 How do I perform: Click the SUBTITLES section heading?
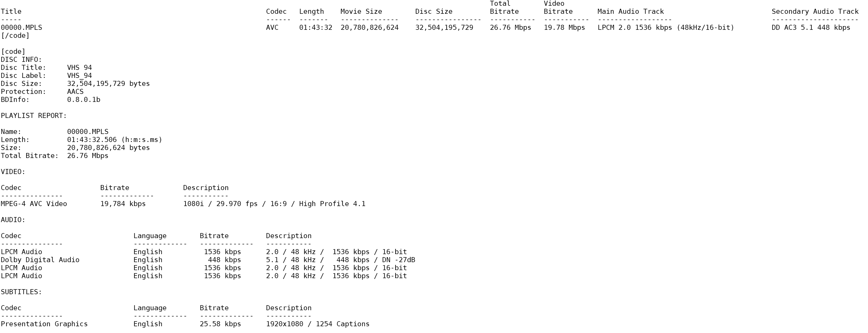[21, 292]
